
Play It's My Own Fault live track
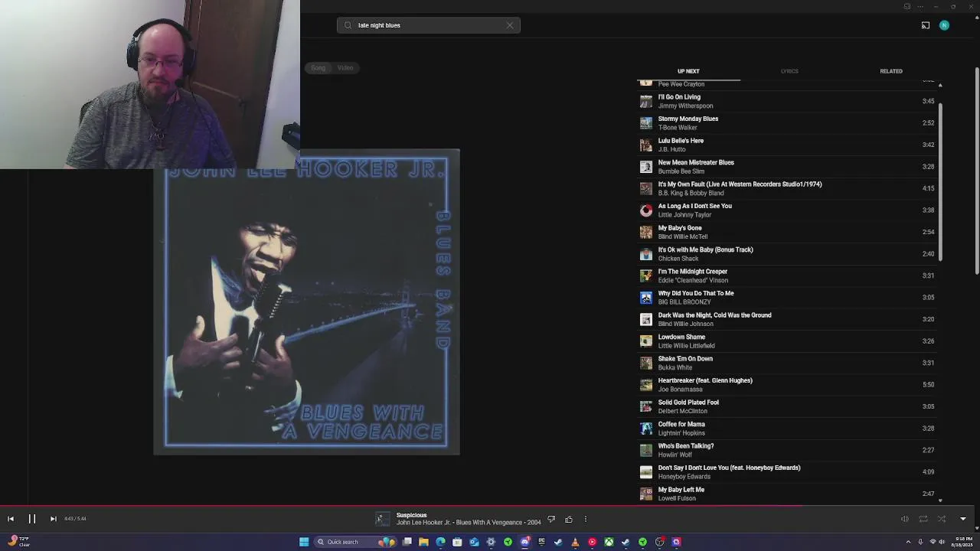coord(787,188)
